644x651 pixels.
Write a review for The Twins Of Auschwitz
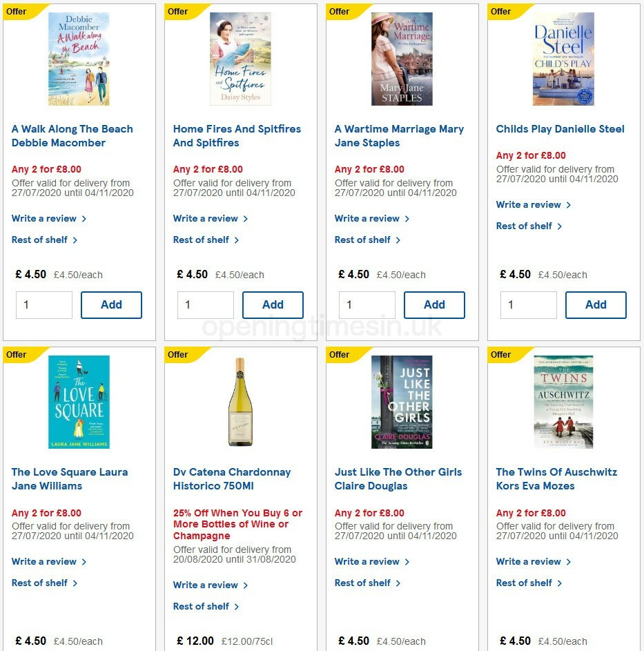[x=529, y=561]
